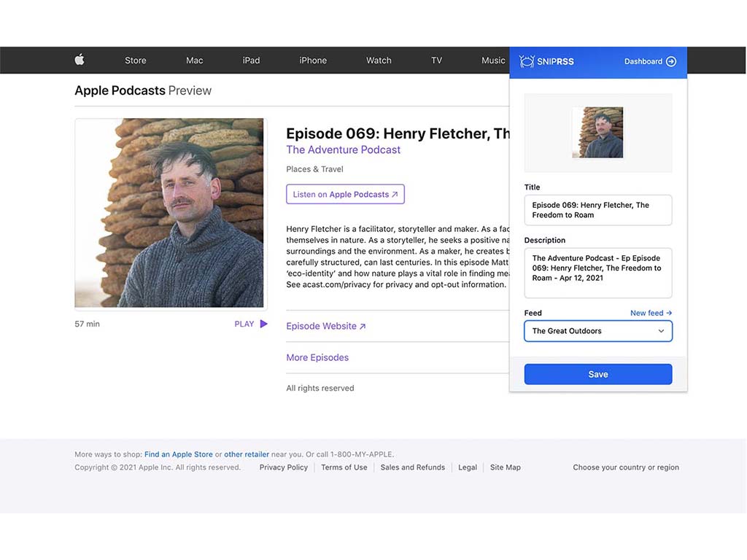
Task: Open the other retailer link
Action: [247, 454]
